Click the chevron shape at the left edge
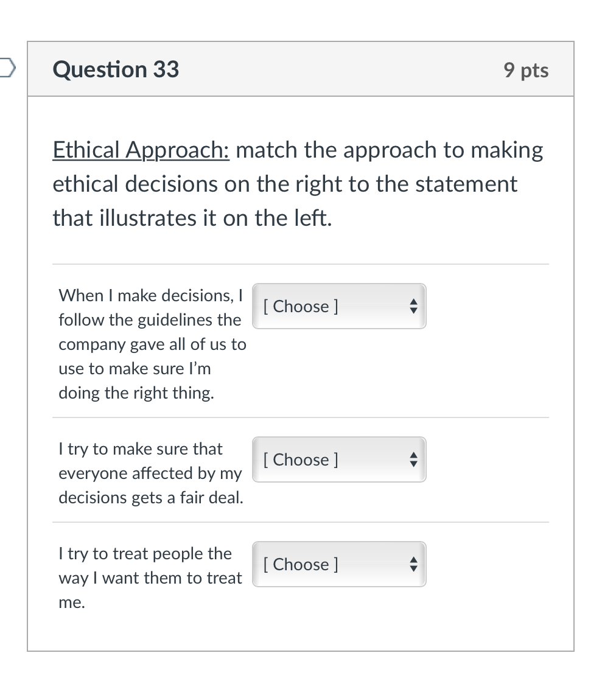The image size is (616, 695). 5,69
